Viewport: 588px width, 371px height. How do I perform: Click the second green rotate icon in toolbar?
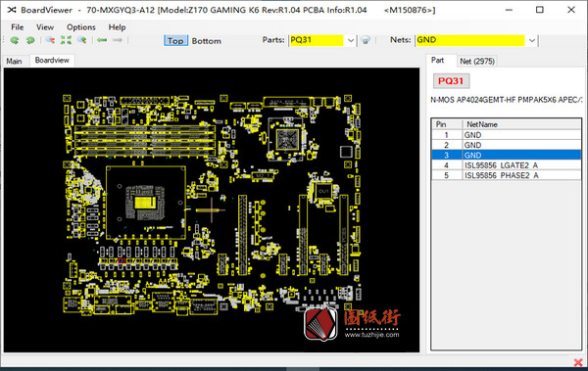click(30, 40)
